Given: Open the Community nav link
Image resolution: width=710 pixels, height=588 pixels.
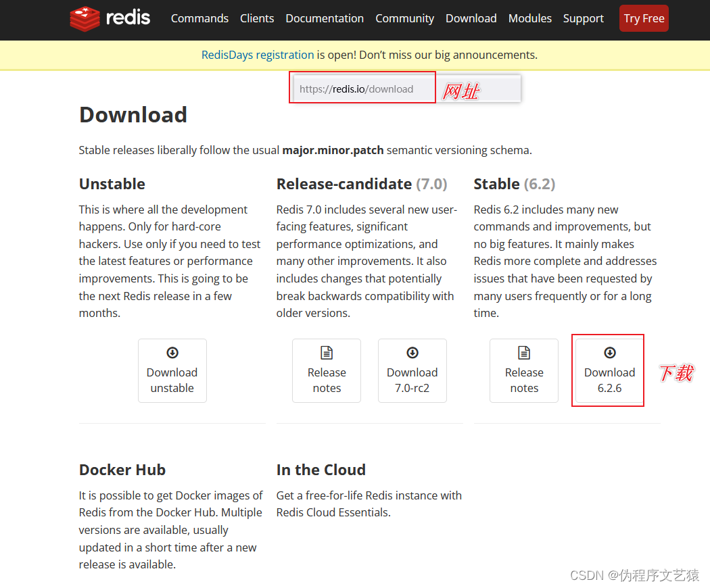Looking at the screenshot, I should 405,18.
